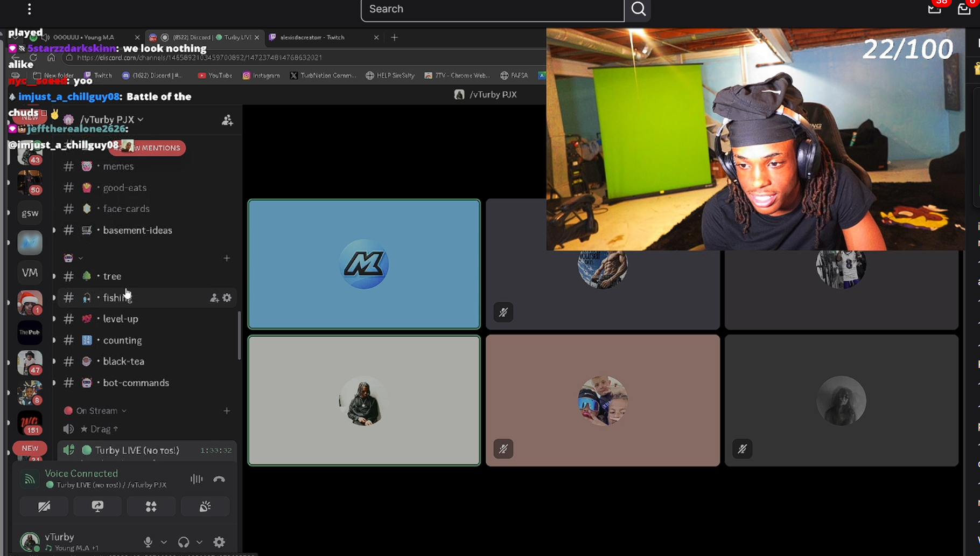
Task: Open noise suppression waveform icon
Action: (x=197, y=479)
